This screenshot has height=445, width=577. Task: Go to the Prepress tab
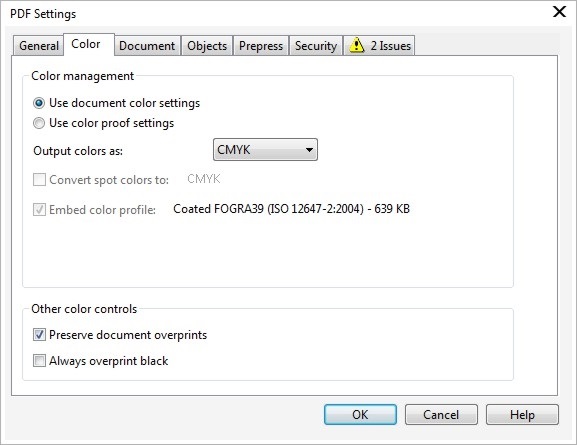(261, 46)
